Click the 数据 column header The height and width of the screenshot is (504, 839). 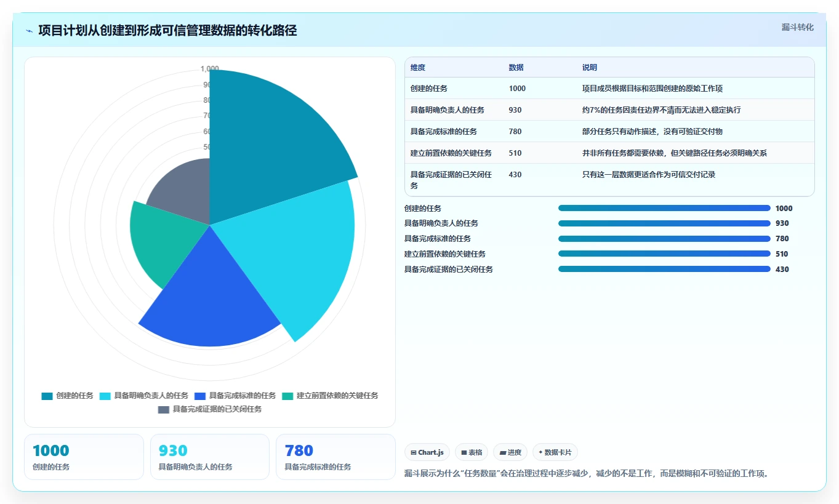pyautogui.click(x=516, y=68)
